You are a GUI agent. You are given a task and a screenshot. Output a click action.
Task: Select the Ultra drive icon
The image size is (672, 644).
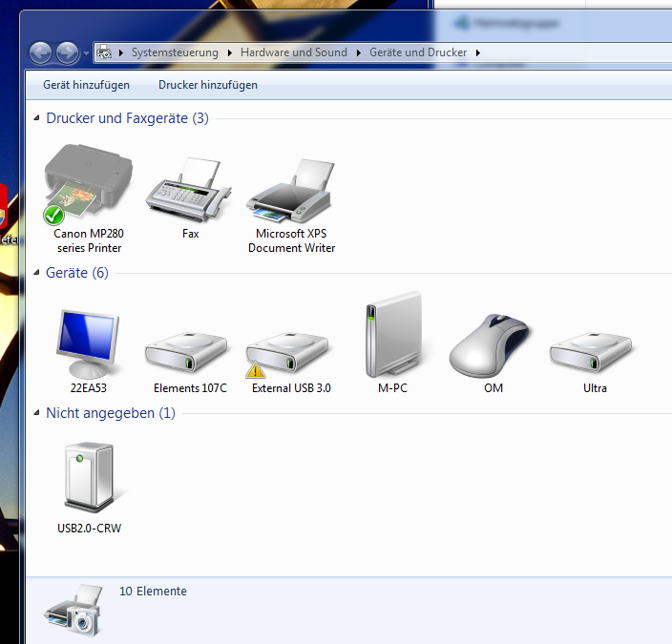(591, 352)
